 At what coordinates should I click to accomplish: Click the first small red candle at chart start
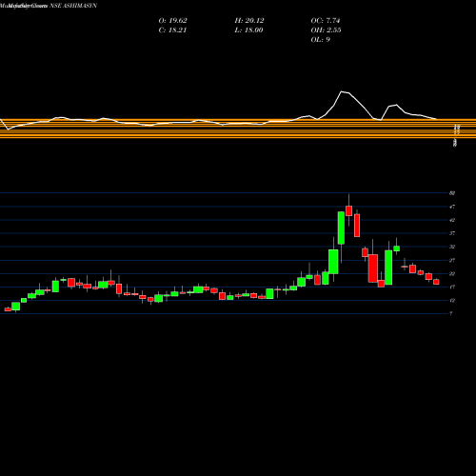tap(8, 309)
